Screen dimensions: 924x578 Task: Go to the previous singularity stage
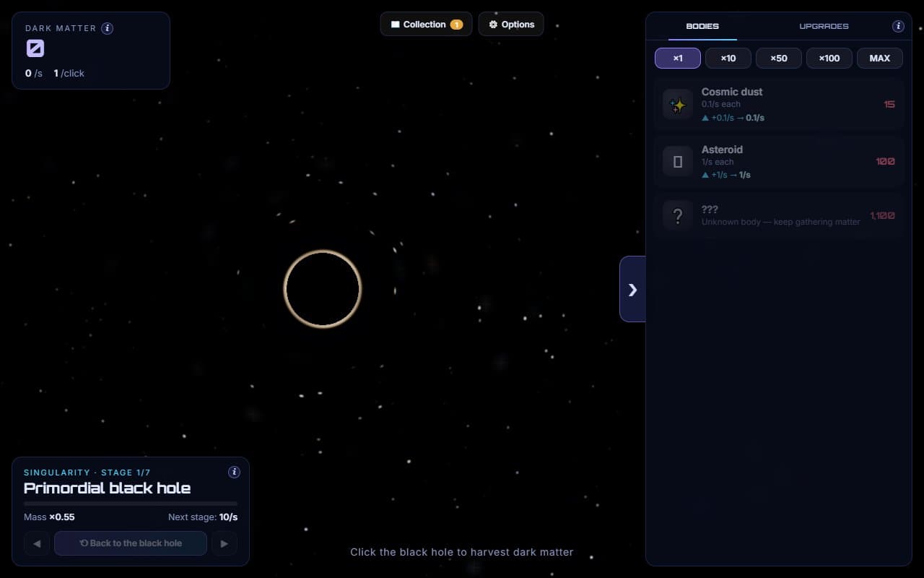click(37, 543)
